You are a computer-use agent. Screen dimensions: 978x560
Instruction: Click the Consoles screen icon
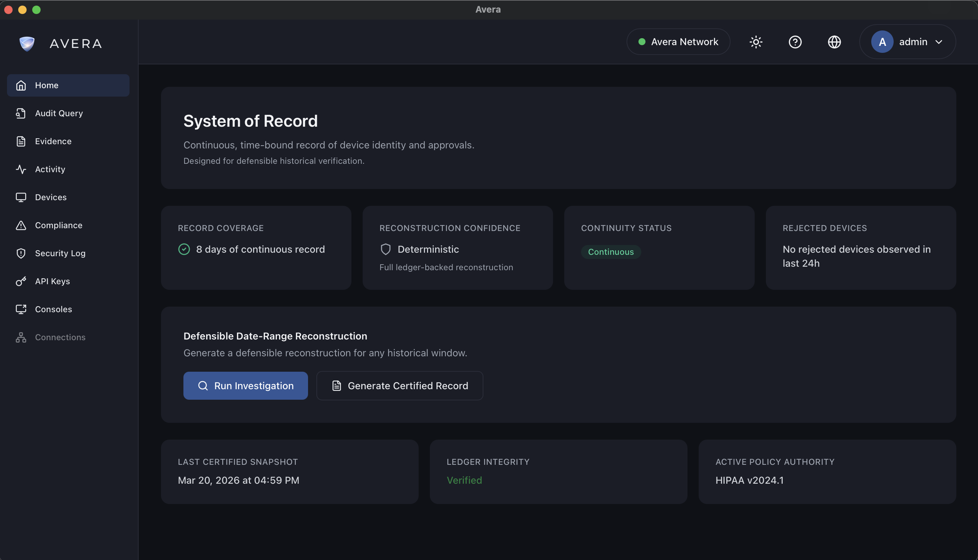pyautogui.click(x=21, y=309)
